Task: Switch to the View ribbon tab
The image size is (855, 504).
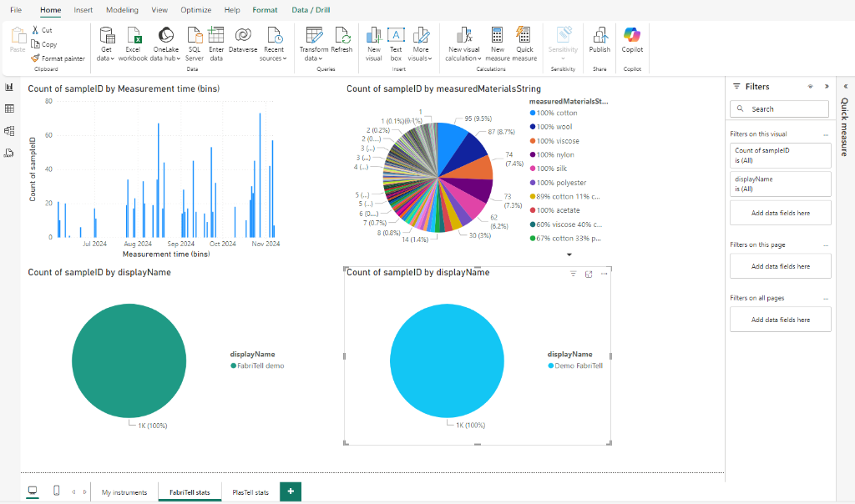Action: (x=159, y=10)
